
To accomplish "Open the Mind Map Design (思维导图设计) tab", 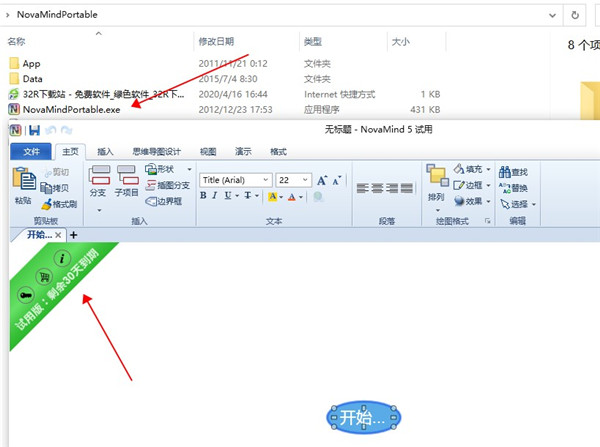I will click(157, 152).
